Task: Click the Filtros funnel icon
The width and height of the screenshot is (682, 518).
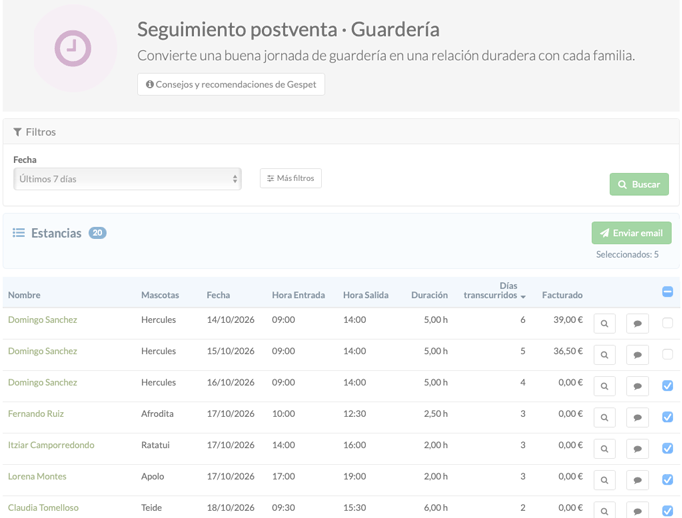Action: click(x=17, y=132)
